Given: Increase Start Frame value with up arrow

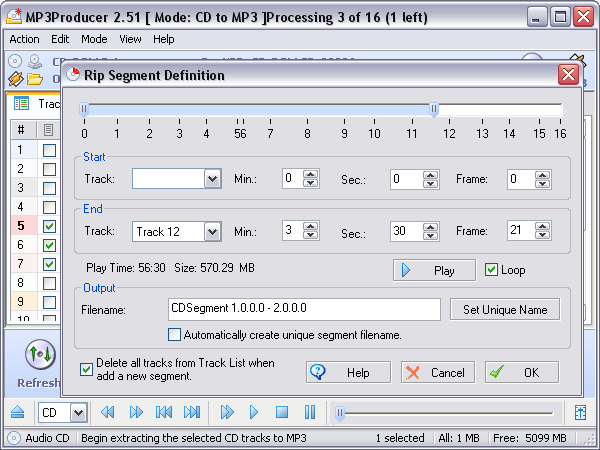Looking at the screenshot, I should (x=542, y=174).
